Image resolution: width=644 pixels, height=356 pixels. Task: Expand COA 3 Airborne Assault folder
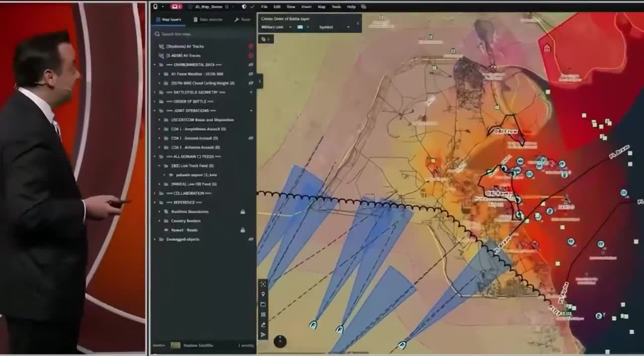pyautogui.click(x=159, y=147)
